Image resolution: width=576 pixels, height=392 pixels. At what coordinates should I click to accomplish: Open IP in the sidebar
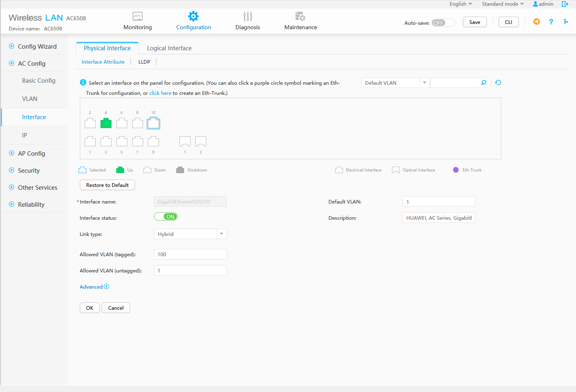pyautogui.click(x=25, y=135)
